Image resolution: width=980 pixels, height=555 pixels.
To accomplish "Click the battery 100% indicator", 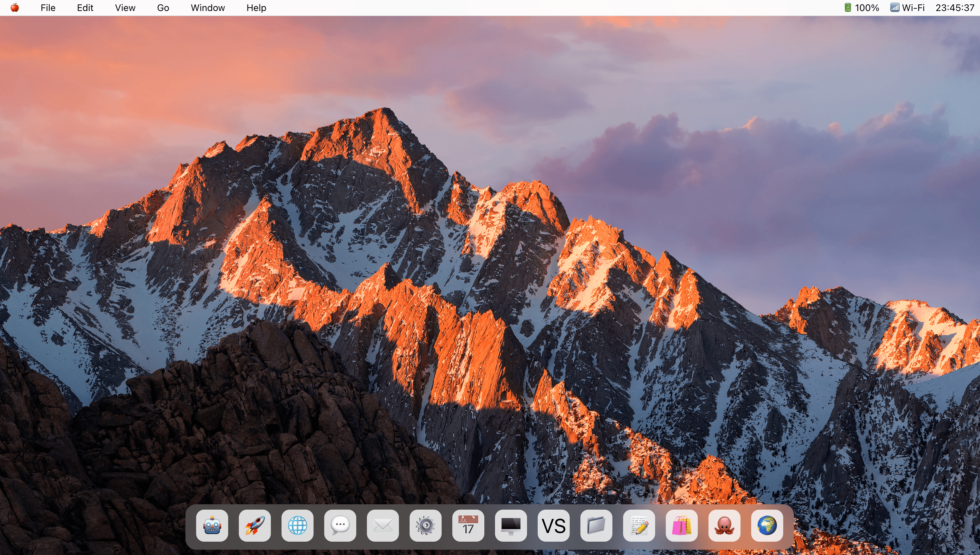I will 862,8.
